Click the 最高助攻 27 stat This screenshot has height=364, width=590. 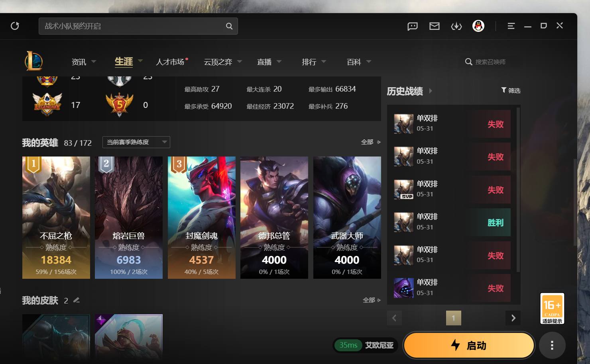(202, 89)
